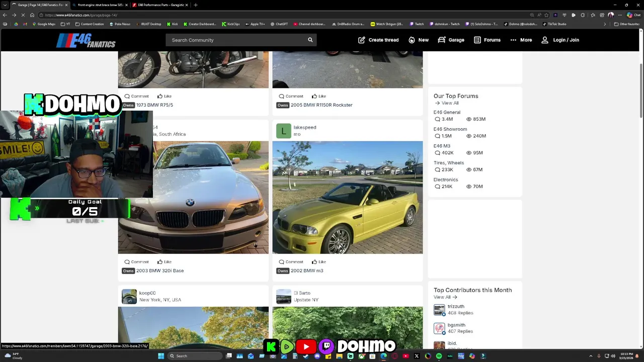Click the browser address bar URL
The width and height of the screenshot is (644, 362).
80,15
